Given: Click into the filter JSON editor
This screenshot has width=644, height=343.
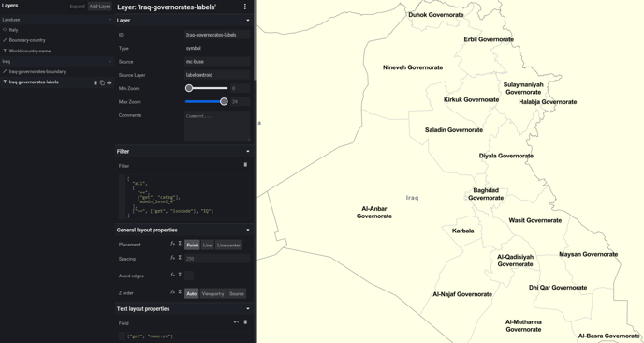Looking at the screenshot, I should click(184, 198).
